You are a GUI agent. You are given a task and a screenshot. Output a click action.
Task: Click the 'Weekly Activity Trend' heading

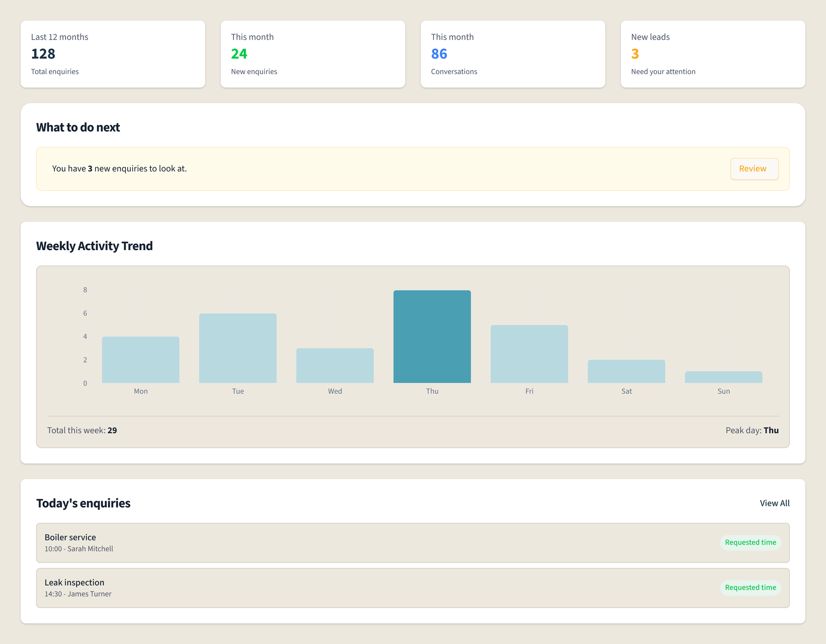[94, 246]
